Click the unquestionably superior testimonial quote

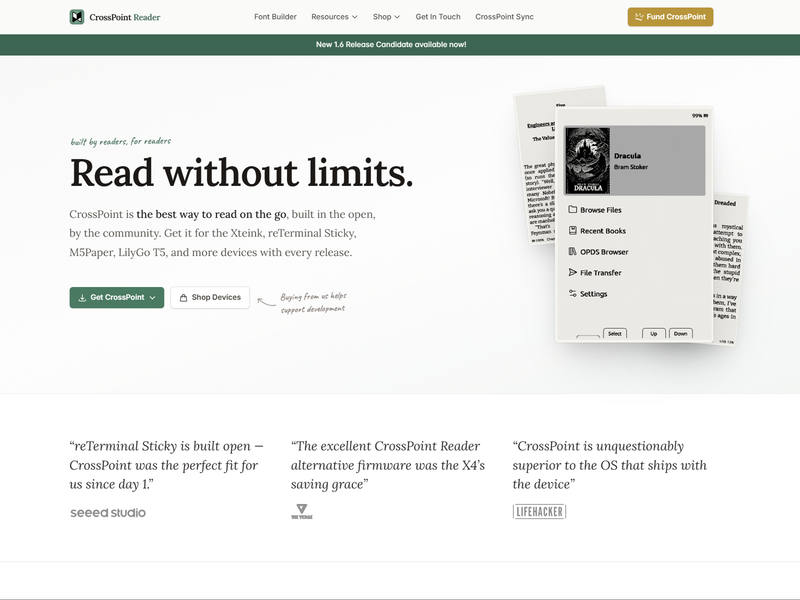coord(609,465)
